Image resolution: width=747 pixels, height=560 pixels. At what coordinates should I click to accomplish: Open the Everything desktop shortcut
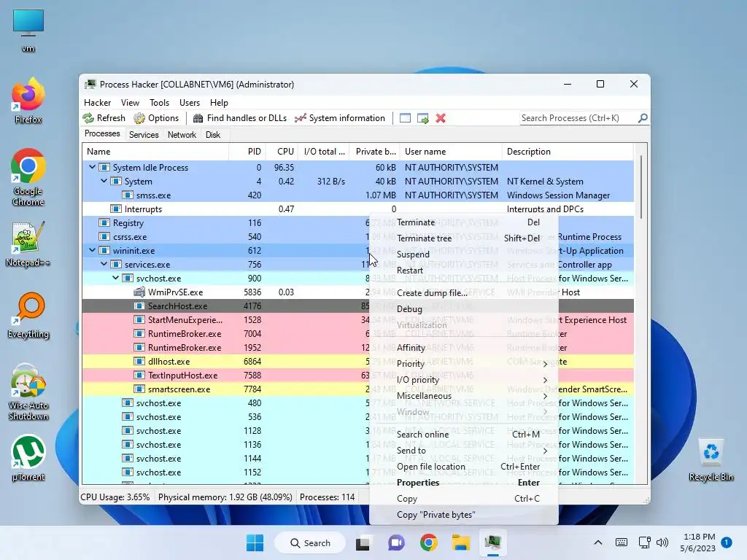point(28,315)
